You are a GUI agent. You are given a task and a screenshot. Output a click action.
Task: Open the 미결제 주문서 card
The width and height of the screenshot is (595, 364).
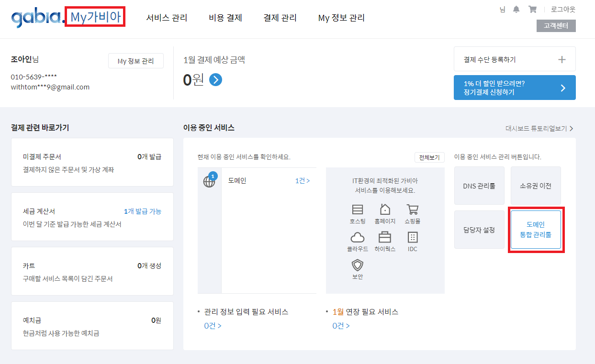92,163
